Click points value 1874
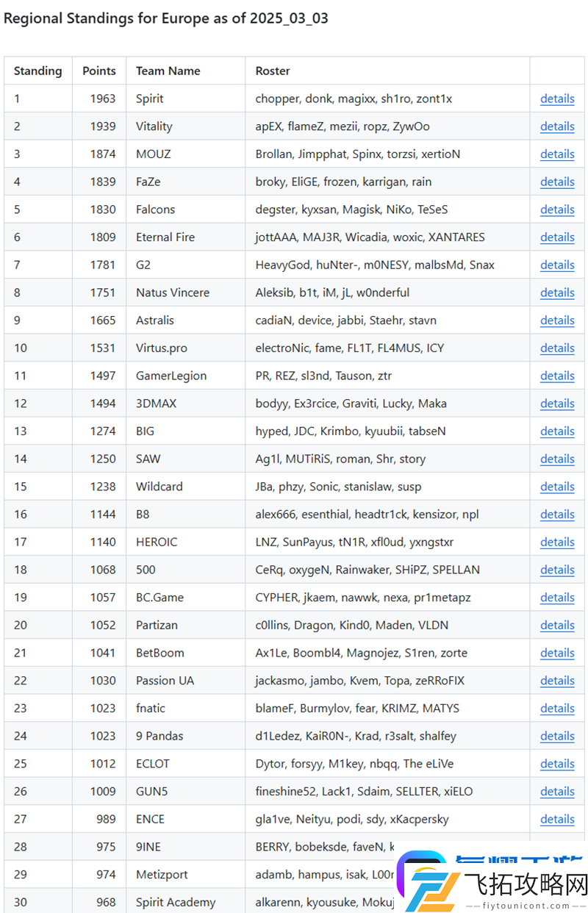588x913 pixels. click(x=103, y=154)
